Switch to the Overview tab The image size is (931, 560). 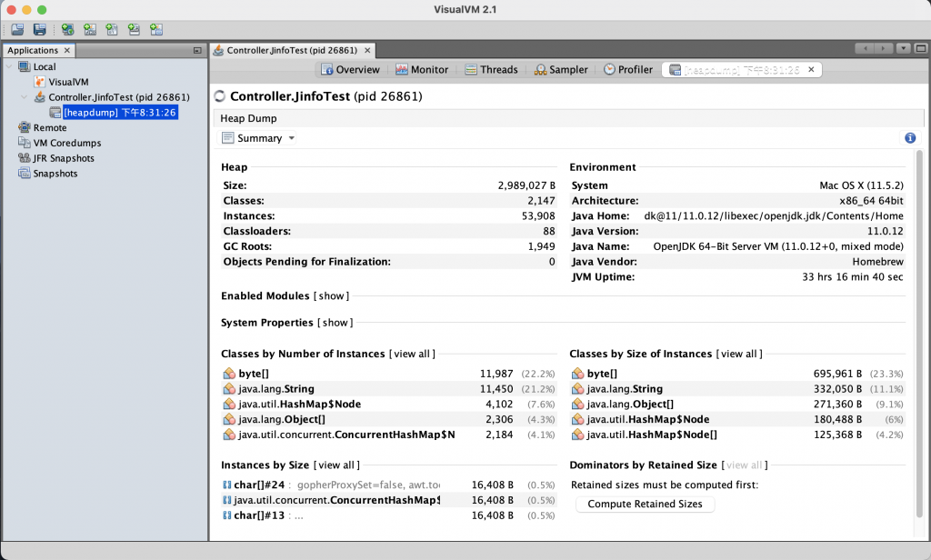[x=350, y=69]
